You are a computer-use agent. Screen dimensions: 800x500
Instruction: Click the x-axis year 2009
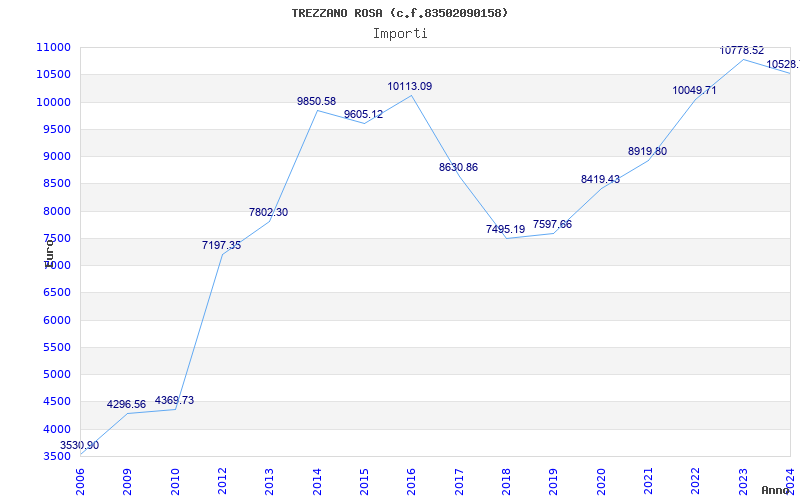pos(128,482)
